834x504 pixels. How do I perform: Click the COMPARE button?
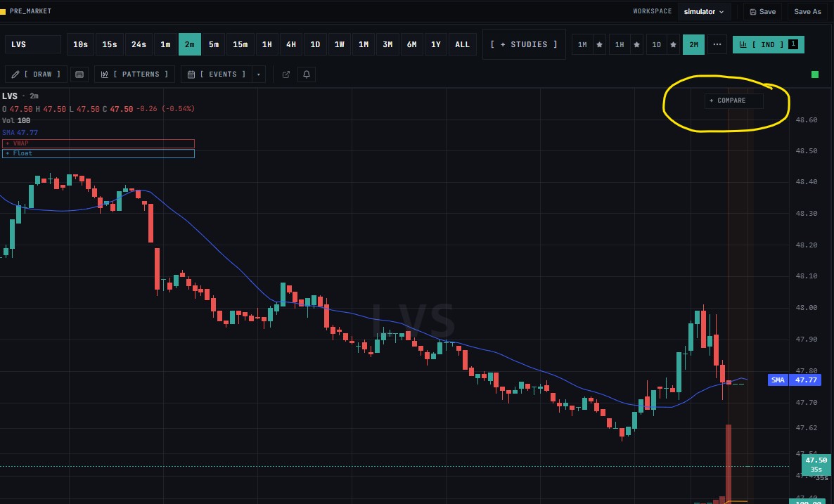tap(733, 101)
